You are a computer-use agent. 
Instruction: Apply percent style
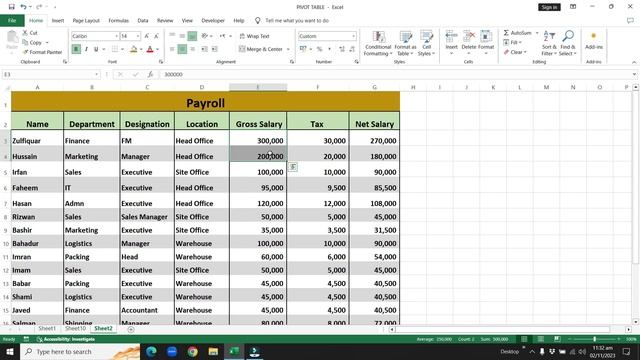(320, 49)
